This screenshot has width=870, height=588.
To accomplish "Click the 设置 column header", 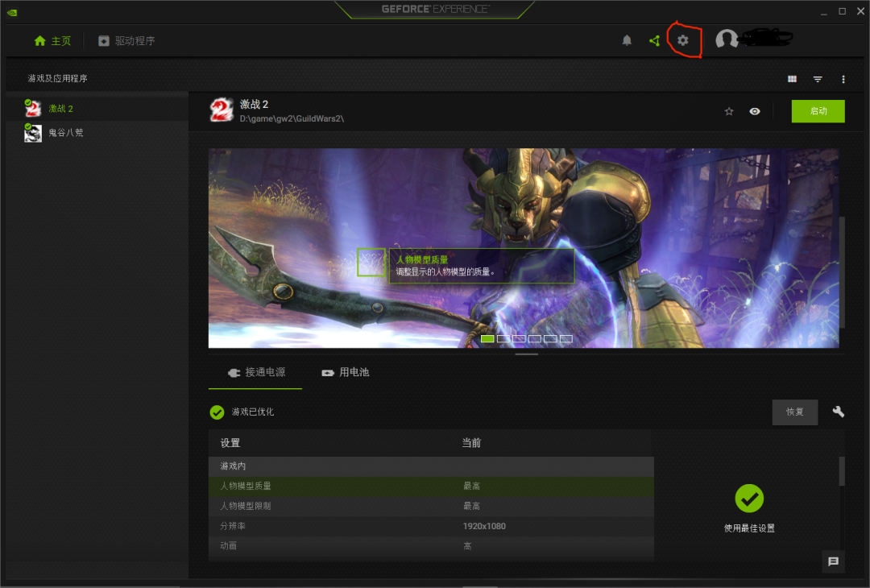I will pos(230,443).
